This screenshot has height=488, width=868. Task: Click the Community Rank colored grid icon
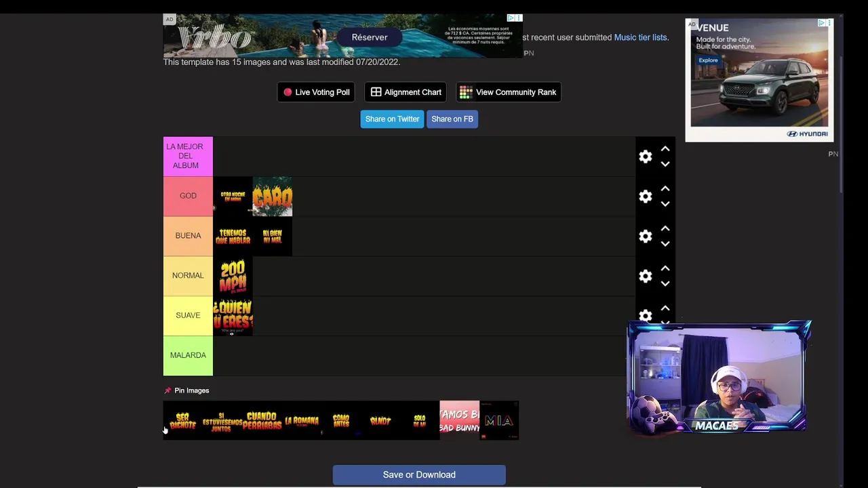click(466, 92)
